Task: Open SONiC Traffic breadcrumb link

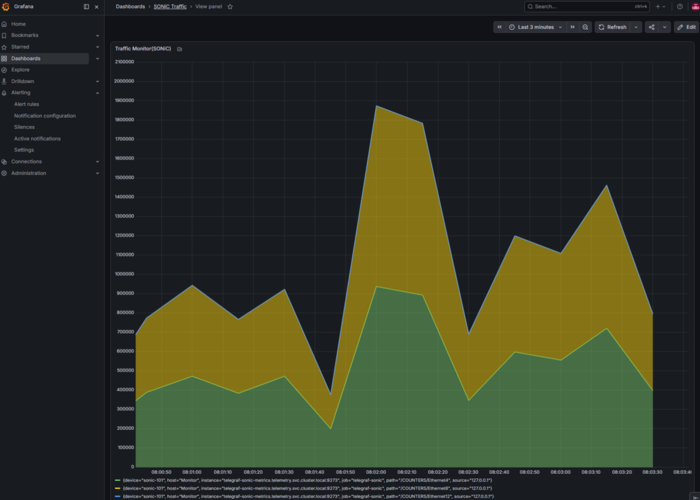Action: [x=170, y=7]
